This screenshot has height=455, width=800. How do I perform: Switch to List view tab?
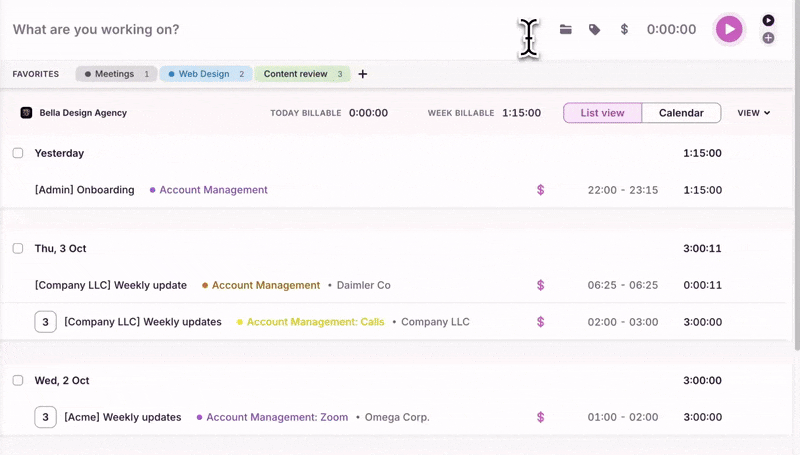tap(602, 113)
